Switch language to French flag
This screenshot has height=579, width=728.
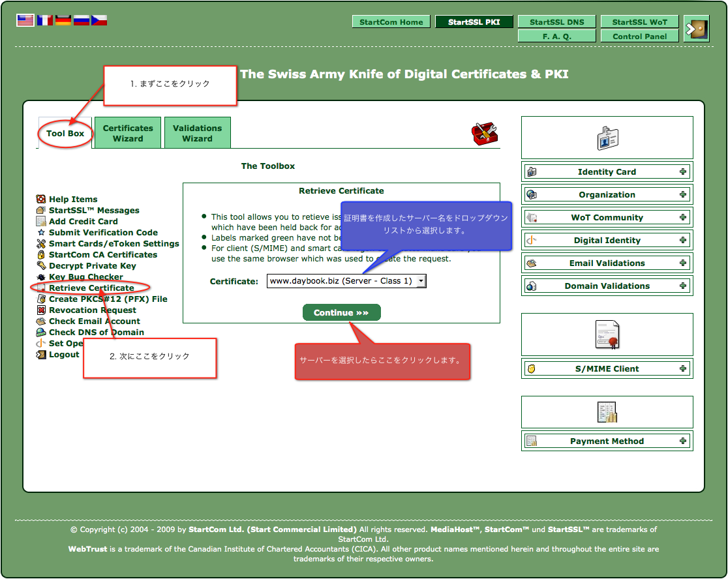click(x=44, y=20)
